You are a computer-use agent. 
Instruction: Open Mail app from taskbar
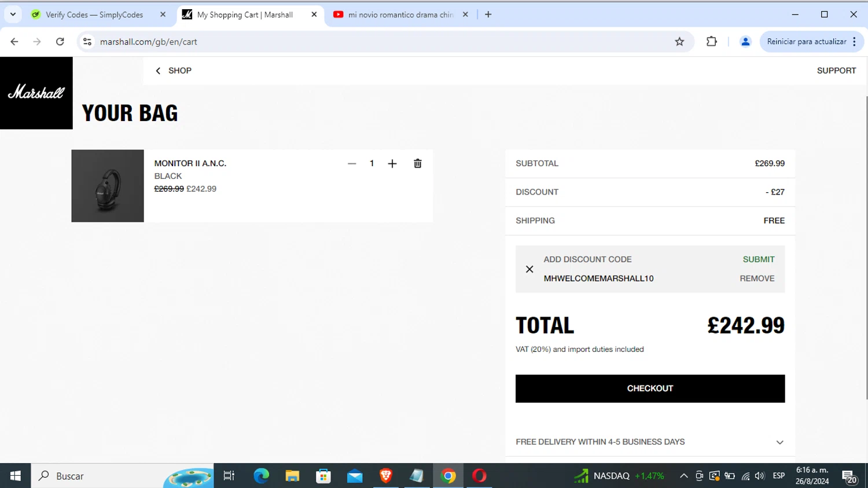(x=355, y=476)
